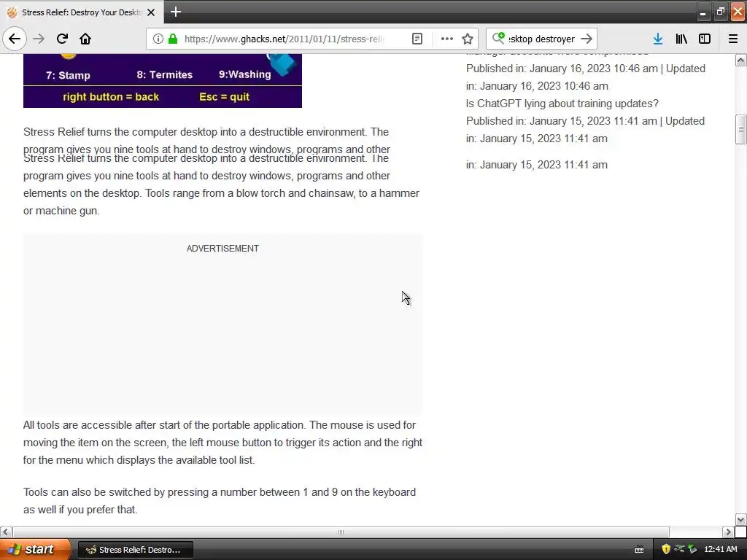Click the '7: Stamp' label in image
The height and width of the screenshot is (560, 747).
coord(68,75)
